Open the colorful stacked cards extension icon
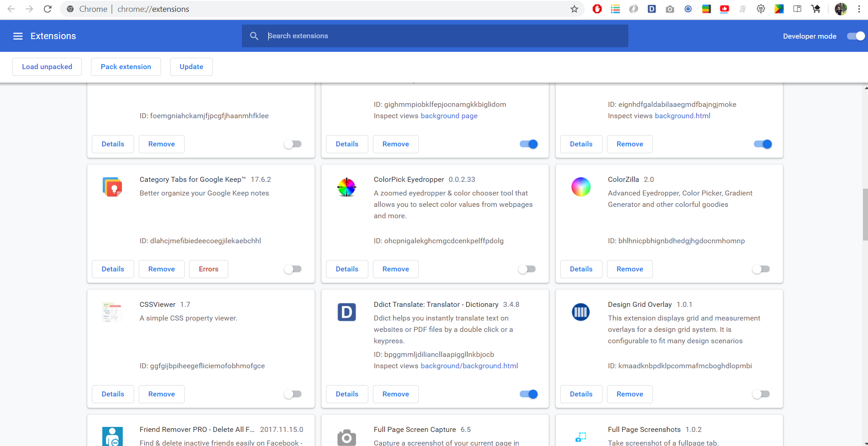This screenshot has height=446, width=868. click(706, 9)
